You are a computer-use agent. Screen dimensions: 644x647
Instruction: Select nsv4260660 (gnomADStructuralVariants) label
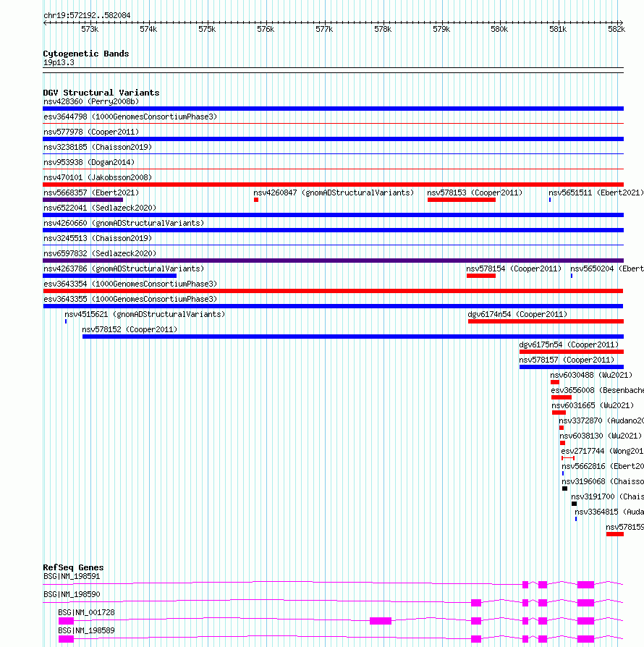(124, 223)
